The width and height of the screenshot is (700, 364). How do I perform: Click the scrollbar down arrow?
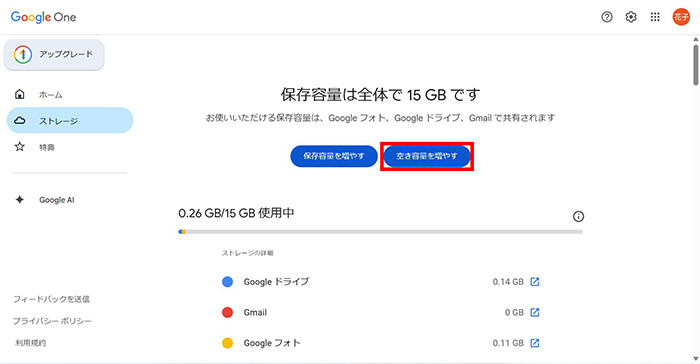coord(696,359)
